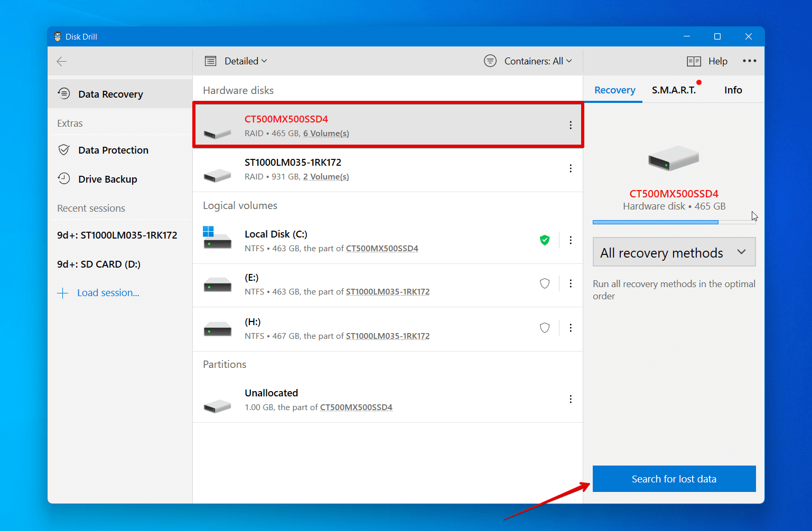Maximize the Disk Drill window
Screen dimensions: 812x531
tap(717, 36)
